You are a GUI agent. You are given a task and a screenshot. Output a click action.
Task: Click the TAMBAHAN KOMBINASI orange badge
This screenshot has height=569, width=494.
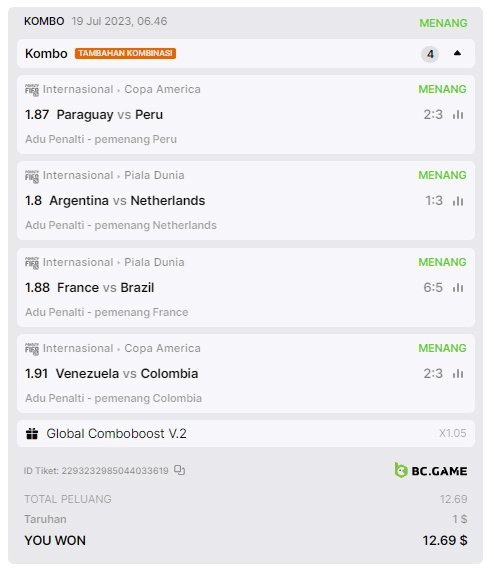point(125,53)
